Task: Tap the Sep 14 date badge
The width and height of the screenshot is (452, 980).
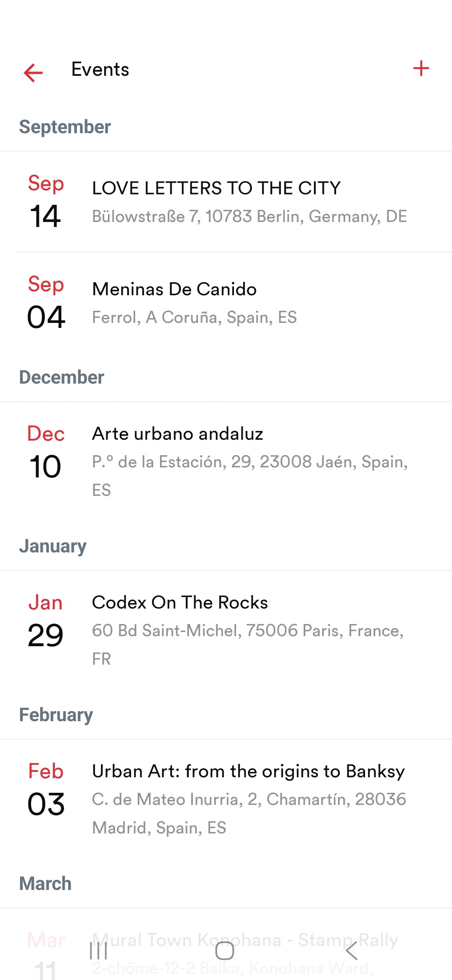Action: pyautogui.click(x=46, y=201)
